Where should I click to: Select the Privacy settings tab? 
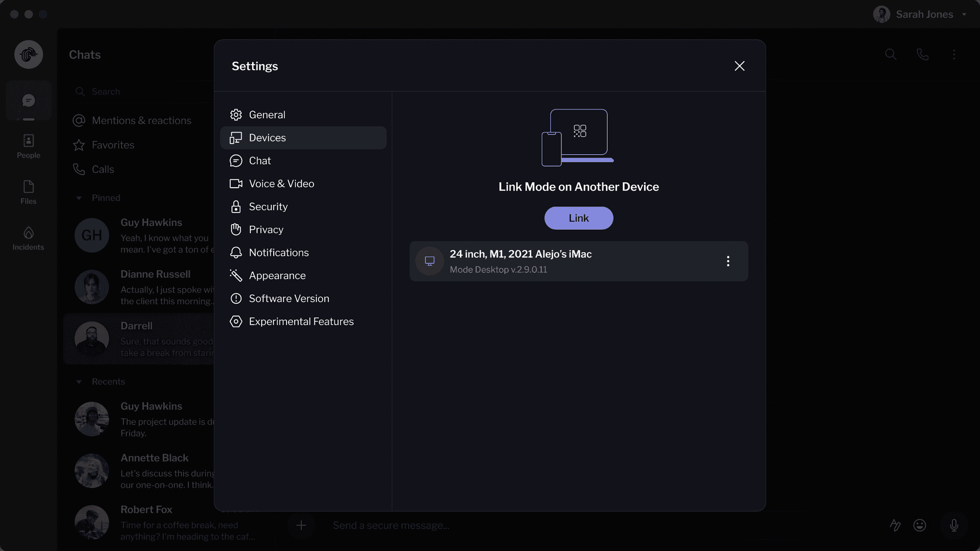tap(266, 230)
